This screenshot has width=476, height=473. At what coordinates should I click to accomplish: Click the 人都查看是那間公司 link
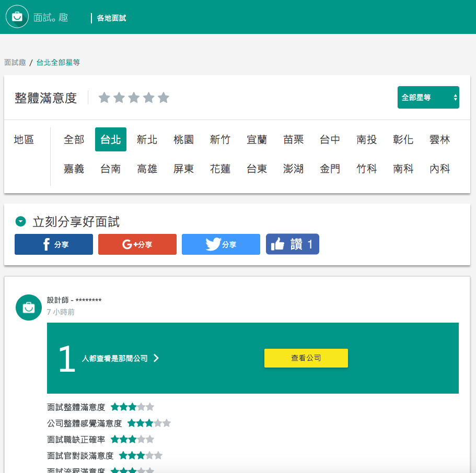115,358
